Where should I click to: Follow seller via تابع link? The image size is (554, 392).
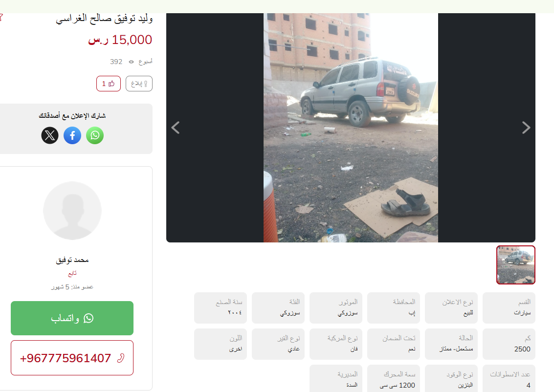pyautogui.click(x=72, y=273)
